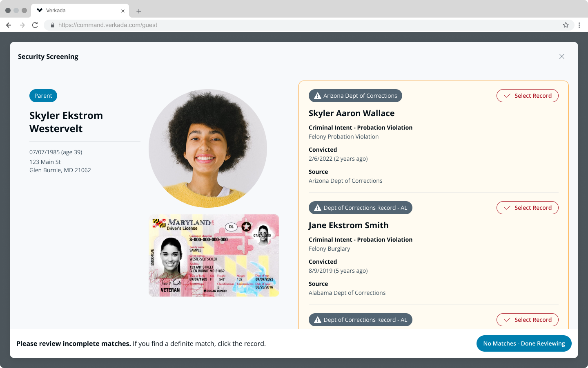Select Record on third corrections entry
This screenshot has width=588, height=368.
point(527,320)
